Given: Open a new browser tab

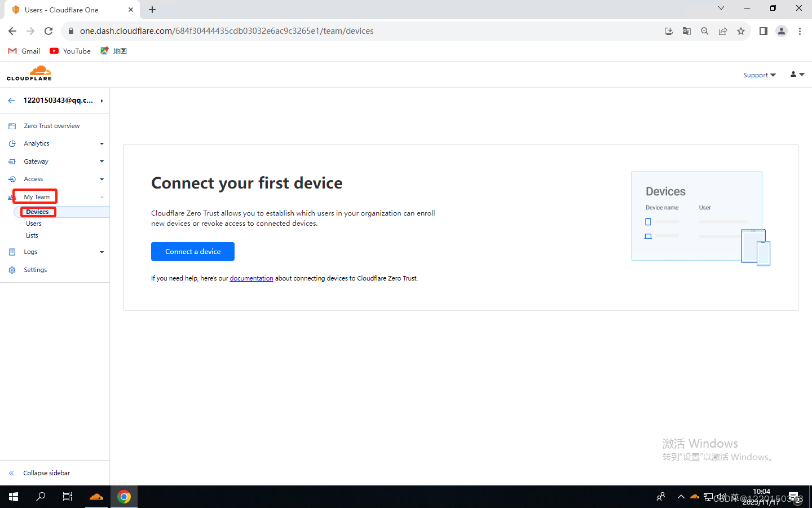Looking at the screenshot, I should (x=152, y=10).
